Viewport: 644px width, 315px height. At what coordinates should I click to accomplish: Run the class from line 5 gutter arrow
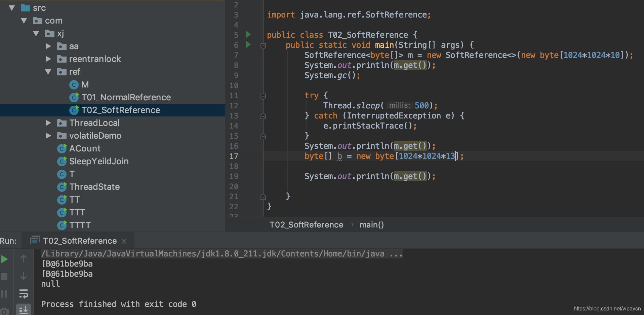(x=248, y=34)
